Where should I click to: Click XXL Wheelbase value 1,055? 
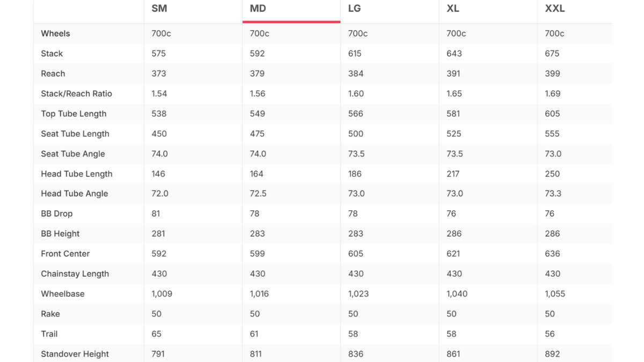(x=555, y=294)
